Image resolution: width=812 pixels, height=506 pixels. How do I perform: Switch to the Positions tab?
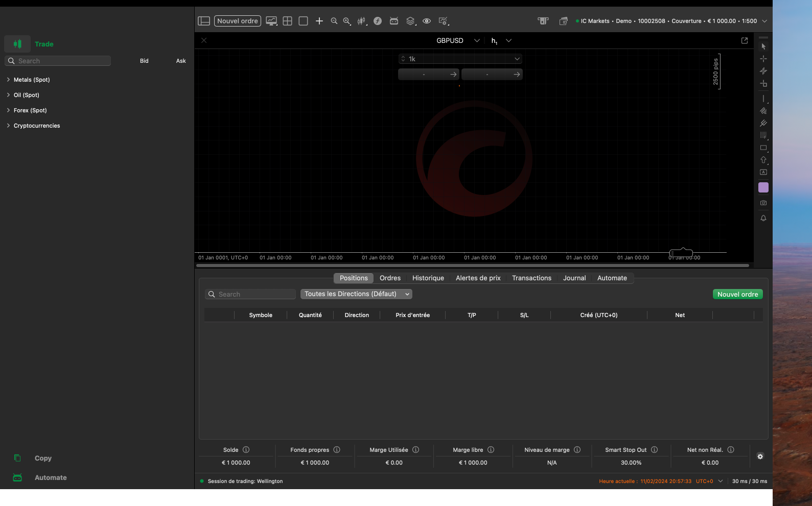(354, 278)
